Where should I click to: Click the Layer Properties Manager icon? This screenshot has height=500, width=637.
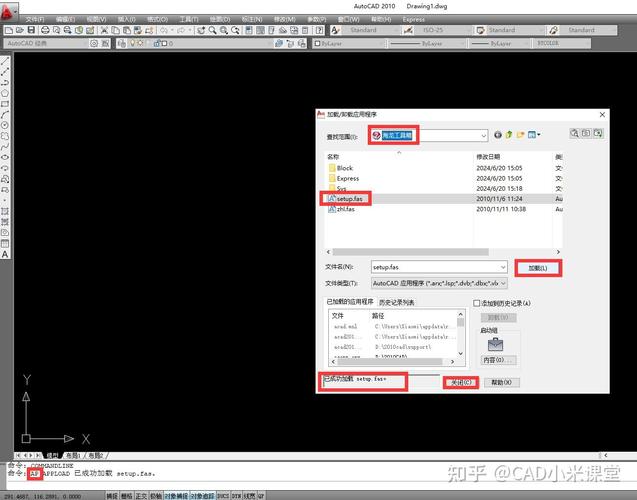(121, 43)
